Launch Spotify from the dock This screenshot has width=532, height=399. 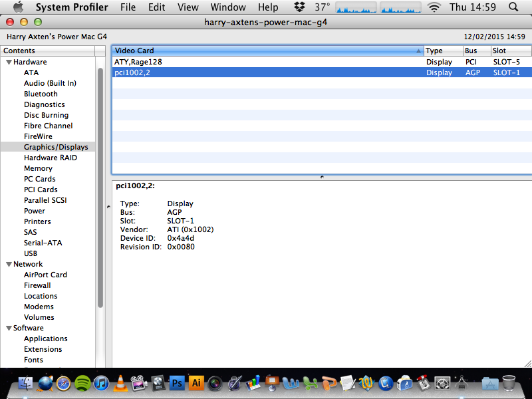[x=82, y=384]
